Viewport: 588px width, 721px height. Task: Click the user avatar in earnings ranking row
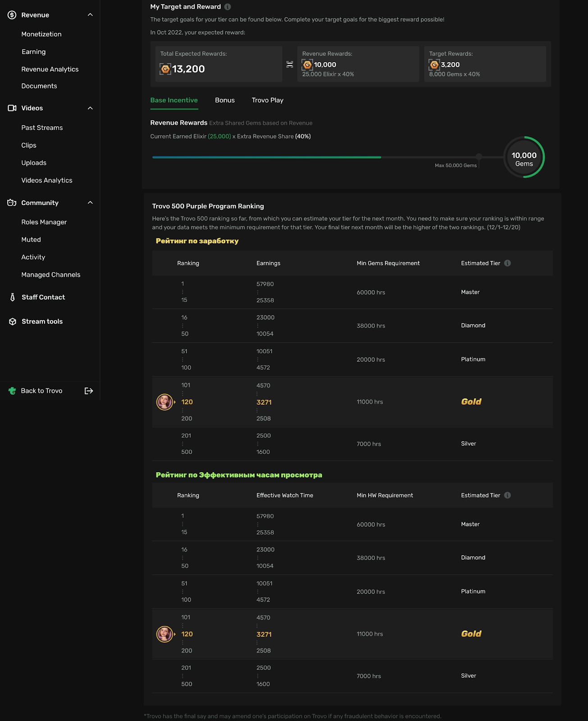coord(164,402)
